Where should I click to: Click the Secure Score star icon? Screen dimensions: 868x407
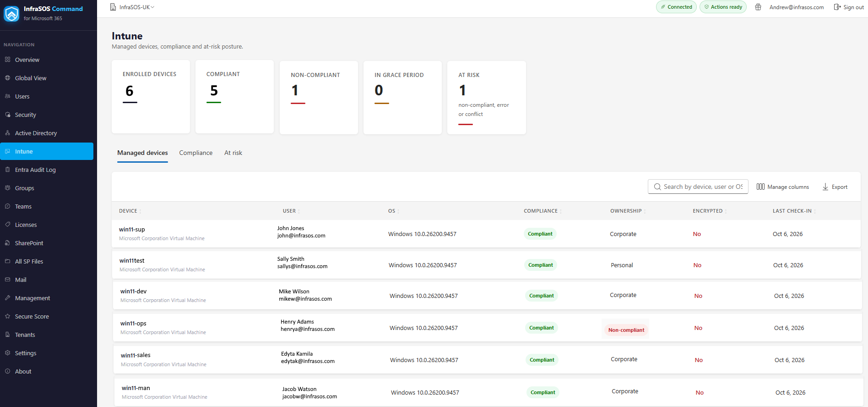pos(8,316)
